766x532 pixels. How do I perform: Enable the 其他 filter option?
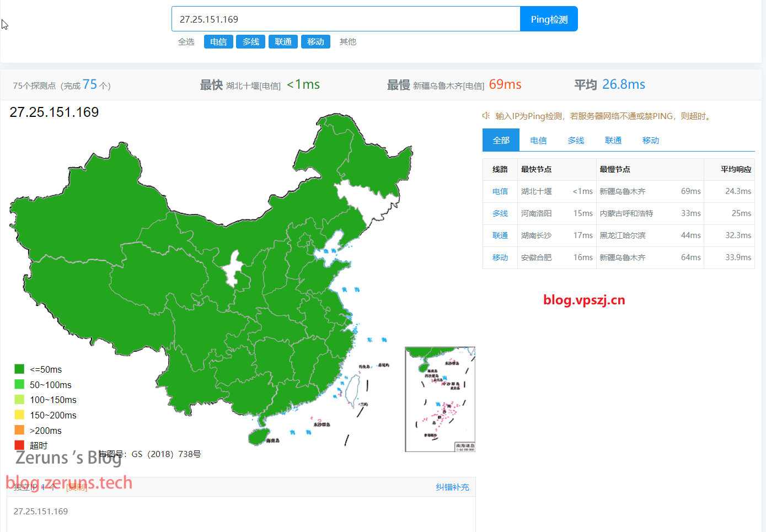[348, 42]
